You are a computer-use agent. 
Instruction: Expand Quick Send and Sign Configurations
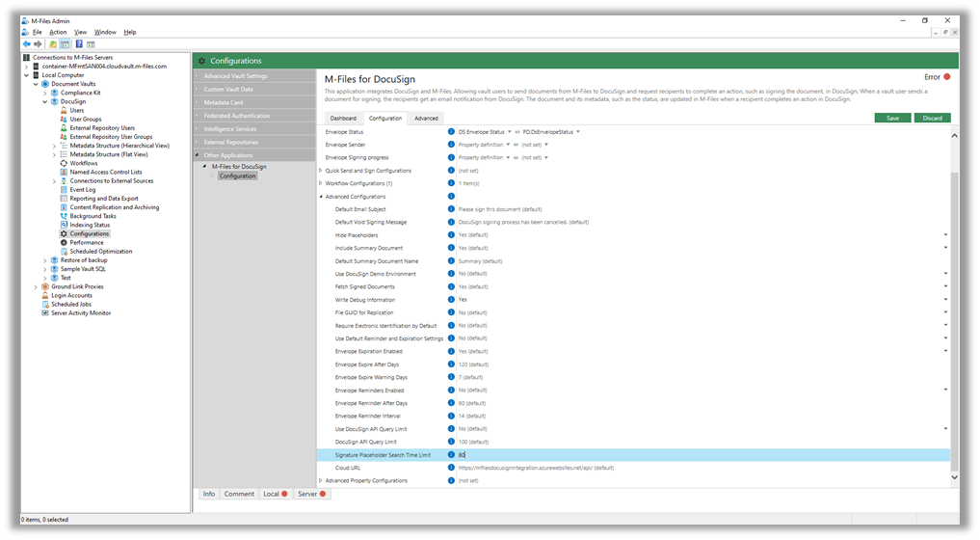point(321,171)
